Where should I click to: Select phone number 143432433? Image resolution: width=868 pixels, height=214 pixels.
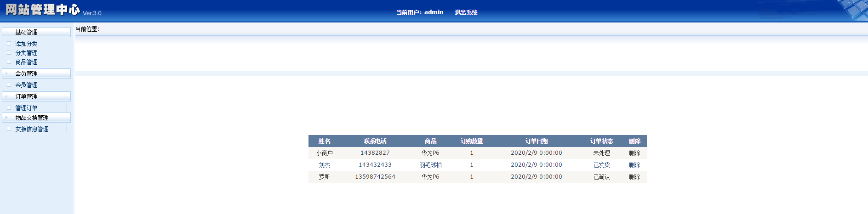click(375, 165)
